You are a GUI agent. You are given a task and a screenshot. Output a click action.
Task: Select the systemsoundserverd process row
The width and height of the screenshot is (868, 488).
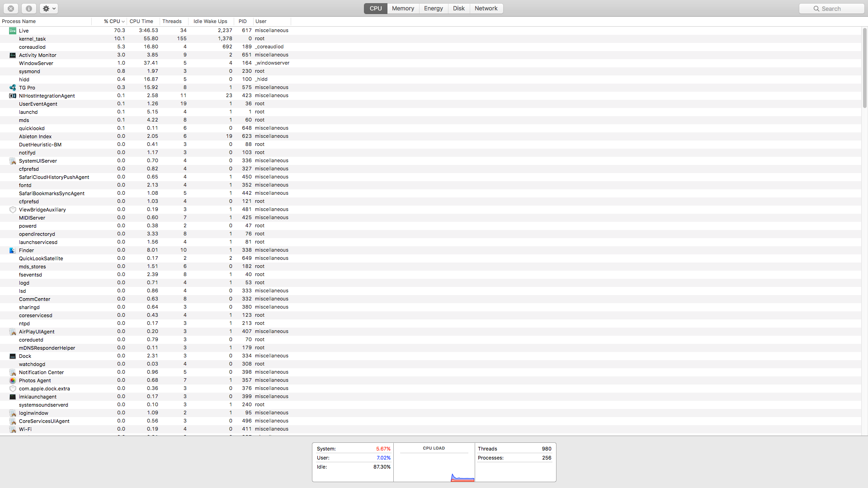(x=430, y=405)
